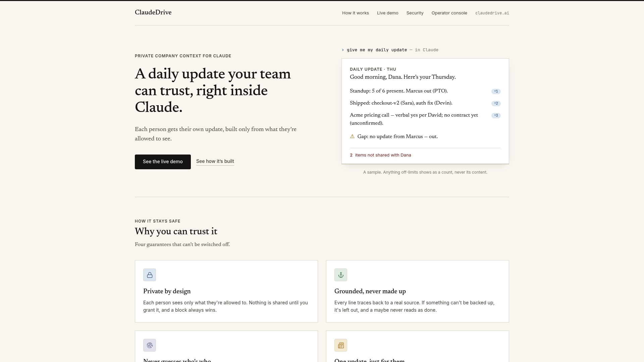Click the claudedrive.ai domain text
The image size is (644, 362).
point(492,13)
